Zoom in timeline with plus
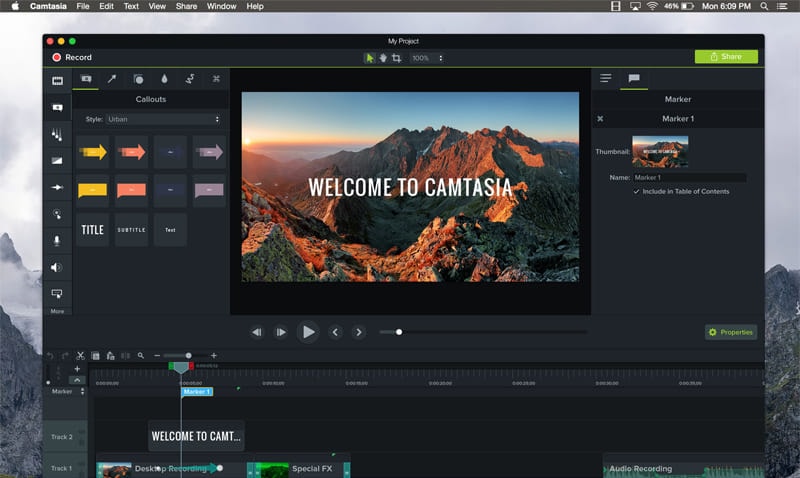 pyautogui.click(x=214, y=356)
